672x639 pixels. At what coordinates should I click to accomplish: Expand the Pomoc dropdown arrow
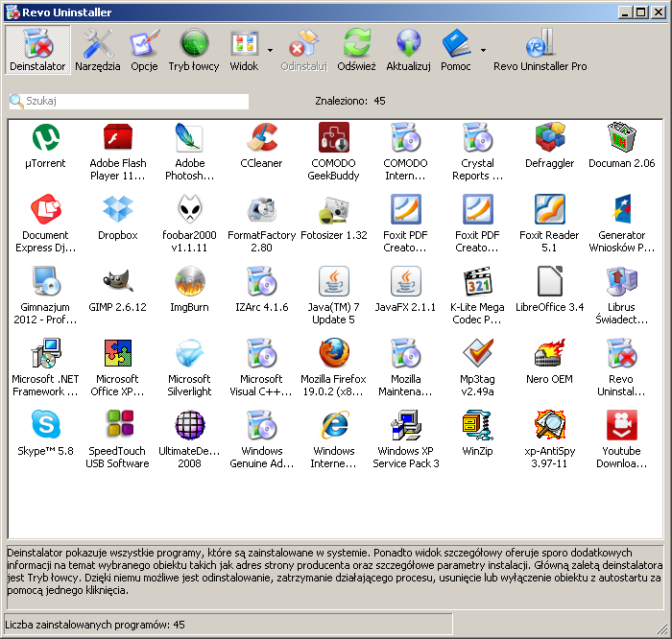pos(483,50)
